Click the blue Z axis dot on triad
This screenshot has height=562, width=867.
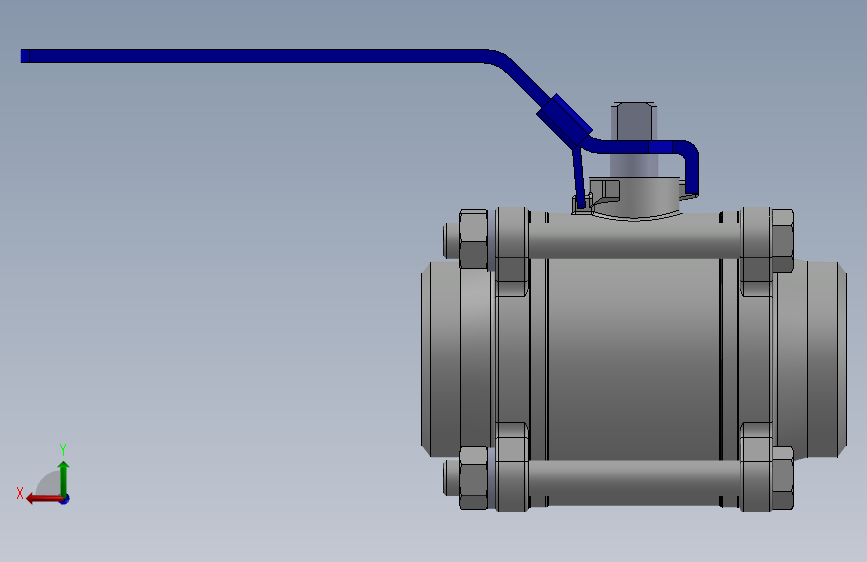(65, 499)
